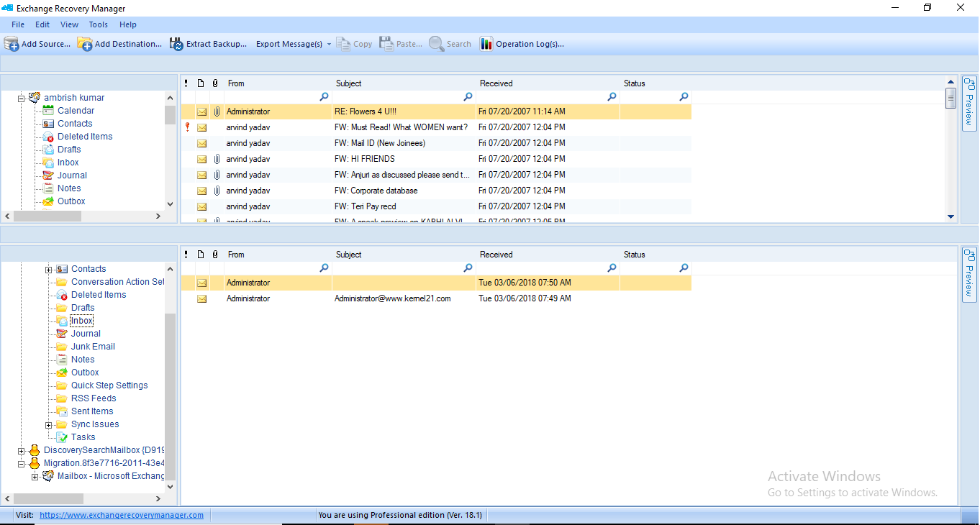Select the Sent Items folder
This screenshot has height=525, width=980.
(x=92, y=411)
